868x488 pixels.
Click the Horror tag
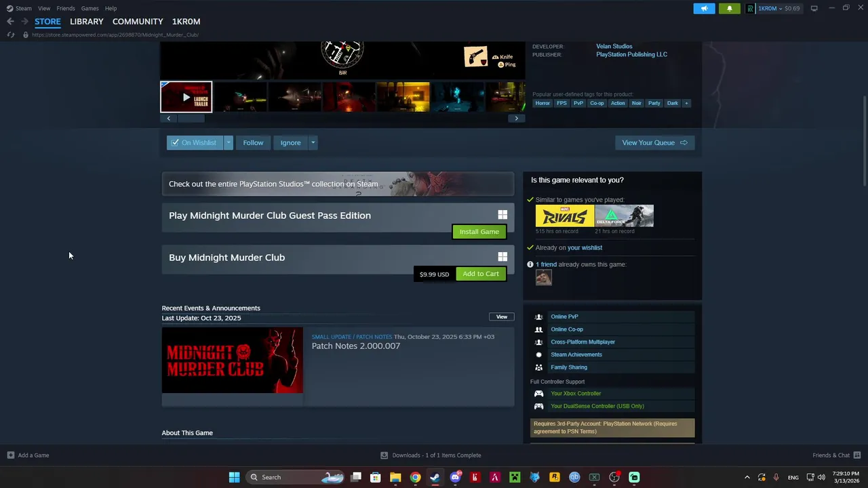pyautogui.click(x=542, y=103)
